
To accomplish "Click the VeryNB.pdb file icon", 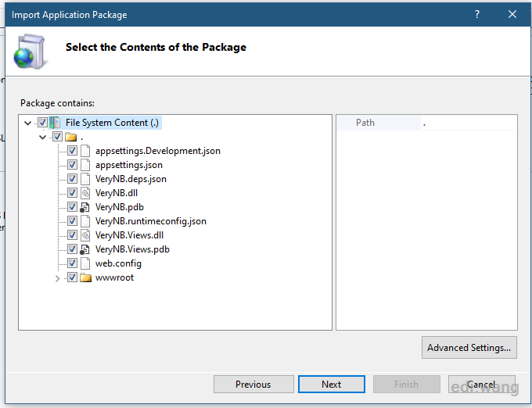I will click(84, 207).
